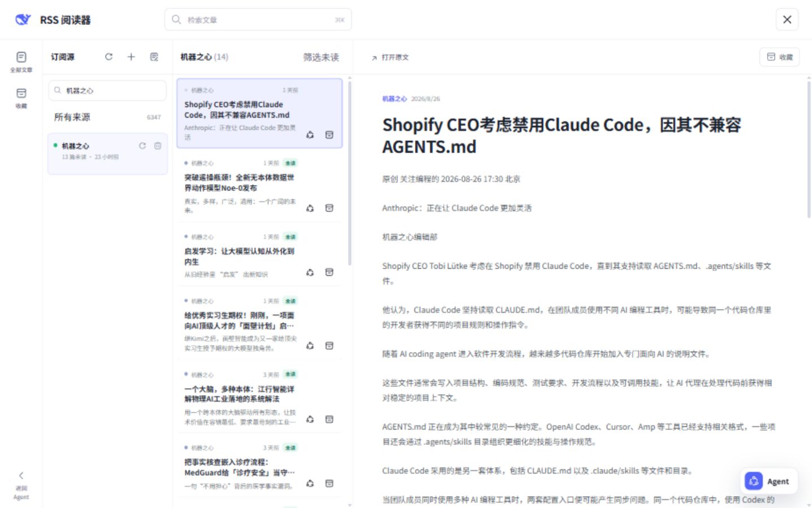This screenshot has width=812, height=508.
Task: Archive the 启发学习 article card
Action: coord(329,273)
